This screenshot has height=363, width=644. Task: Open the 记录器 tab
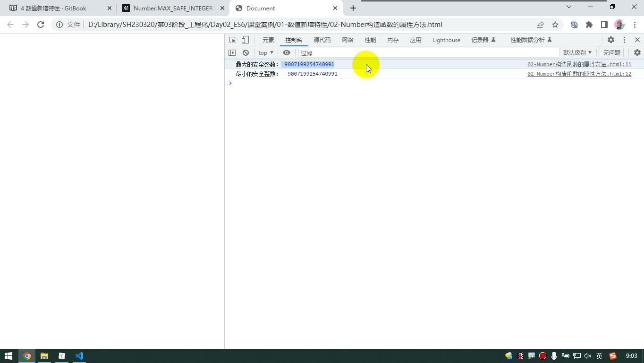point(483,40)
